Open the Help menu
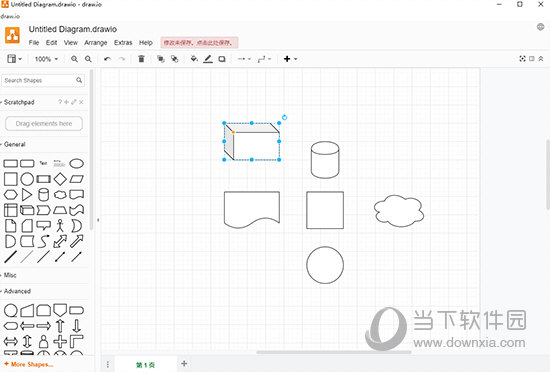This screenshot has width=550, height=372. click(x=146, y=42)
